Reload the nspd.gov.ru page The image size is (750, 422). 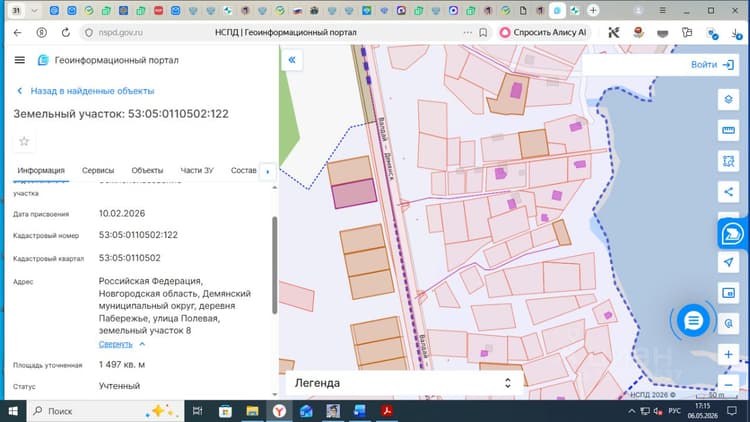pyautogui.click(x=66, y=33)
